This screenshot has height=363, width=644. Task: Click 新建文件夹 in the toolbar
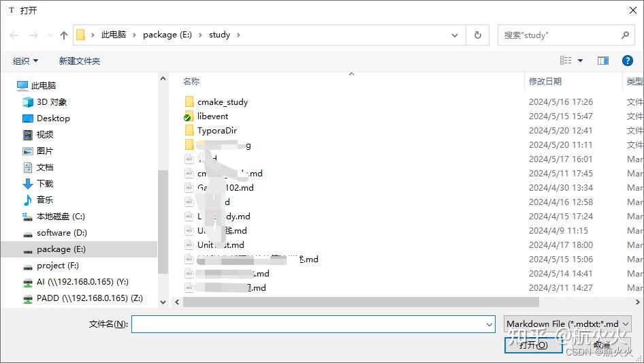click(x=79, y=61)
